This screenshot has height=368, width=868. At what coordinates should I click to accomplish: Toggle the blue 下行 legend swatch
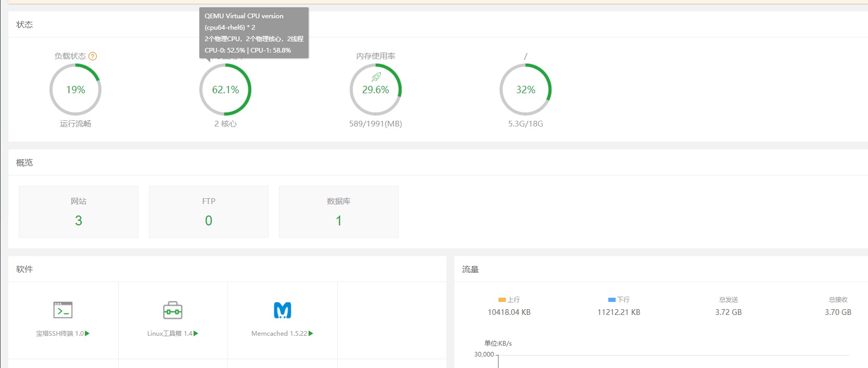point(611,300)
